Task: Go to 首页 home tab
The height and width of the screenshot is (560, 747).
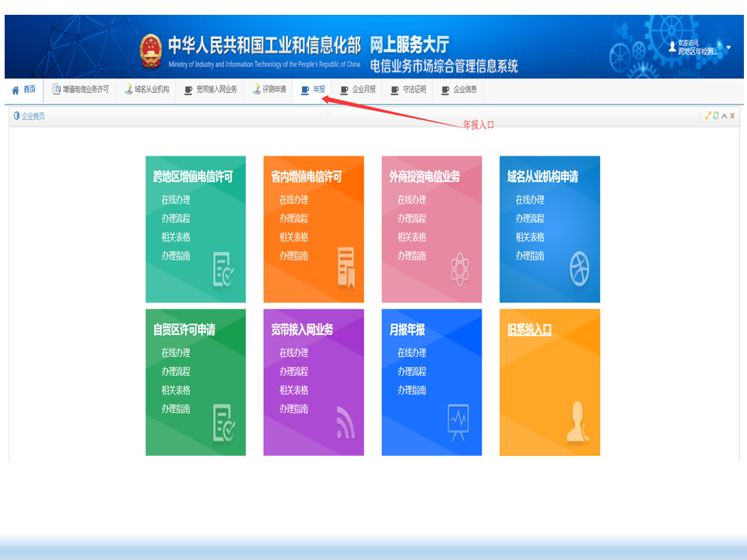Action: coord(23,89)
